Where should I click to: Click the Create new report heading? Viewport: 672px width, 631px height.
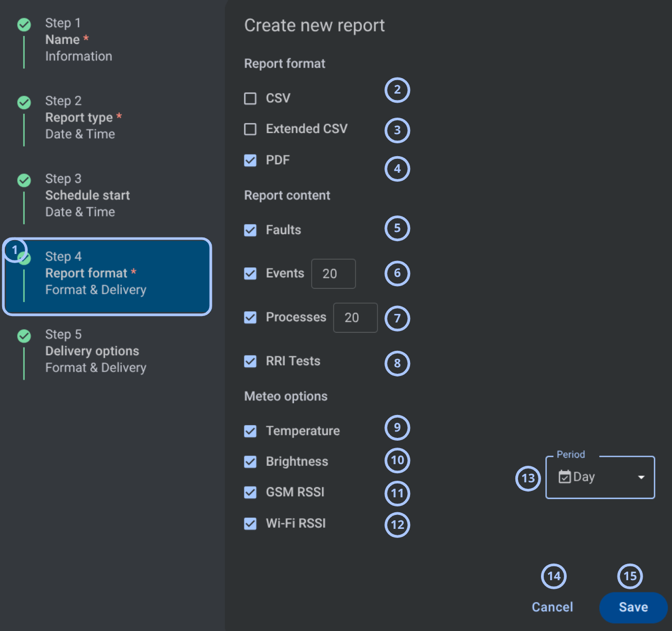(314, 26)
